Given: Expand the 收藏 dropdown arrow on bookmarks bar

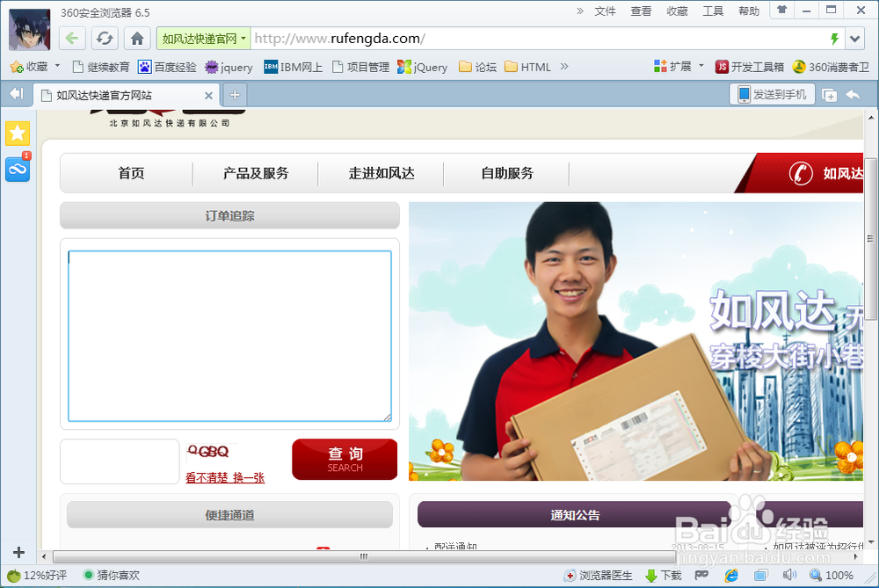Looking at the screenshot, I should pyautogui.click(x=57, y=66).
